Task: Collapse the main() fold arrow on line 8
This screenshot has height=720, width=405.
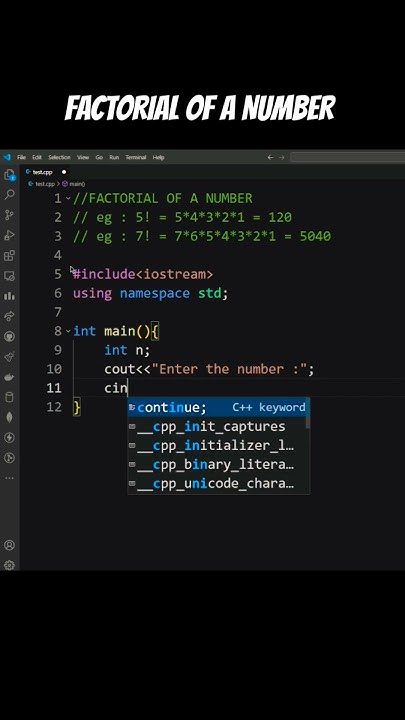Action: point(68,331)
